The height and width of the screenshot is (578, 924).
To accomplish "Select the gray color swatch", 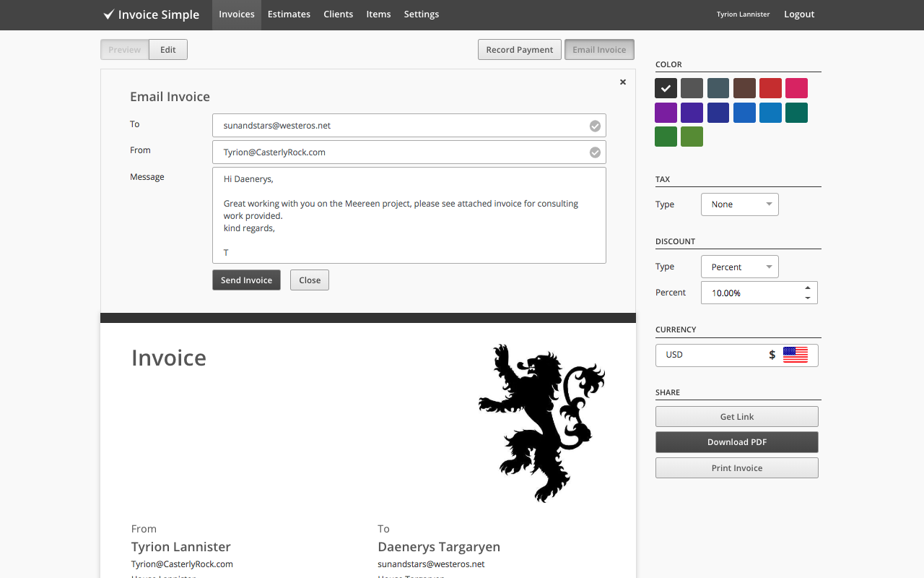I will tap(692, 88).
